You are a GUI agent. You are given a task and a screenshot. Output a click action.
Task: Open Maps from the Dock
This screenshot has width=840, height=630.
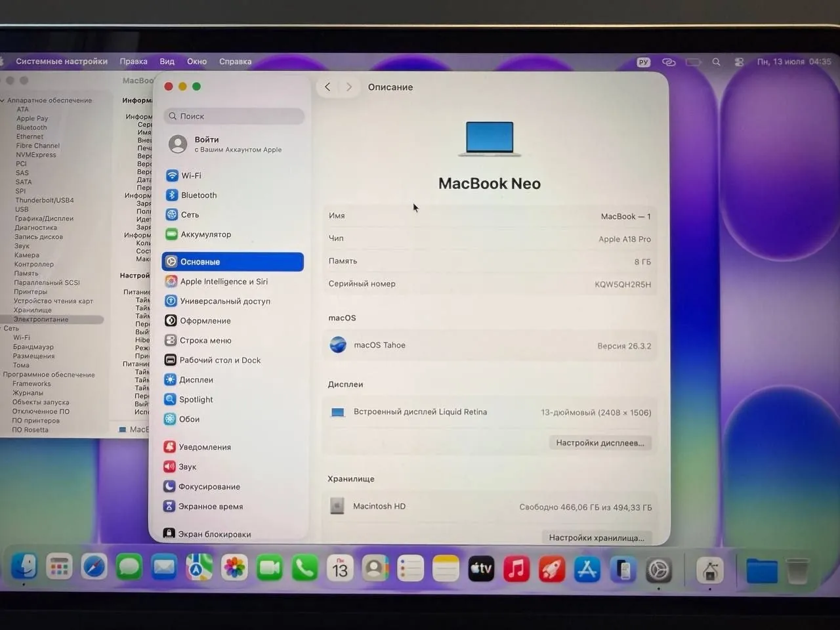pos(199,568)
